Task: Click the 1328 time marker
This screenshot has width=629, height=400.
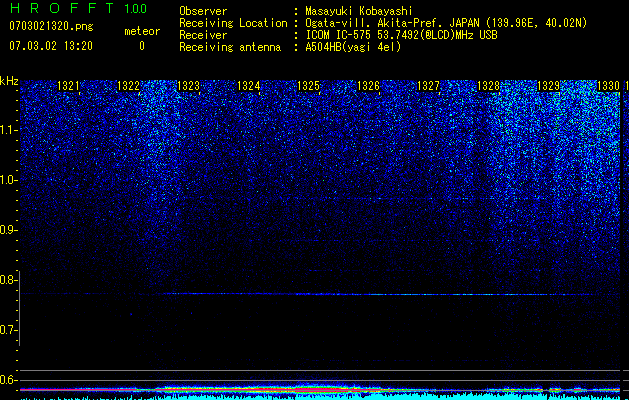Action: (x=488, y=85)
